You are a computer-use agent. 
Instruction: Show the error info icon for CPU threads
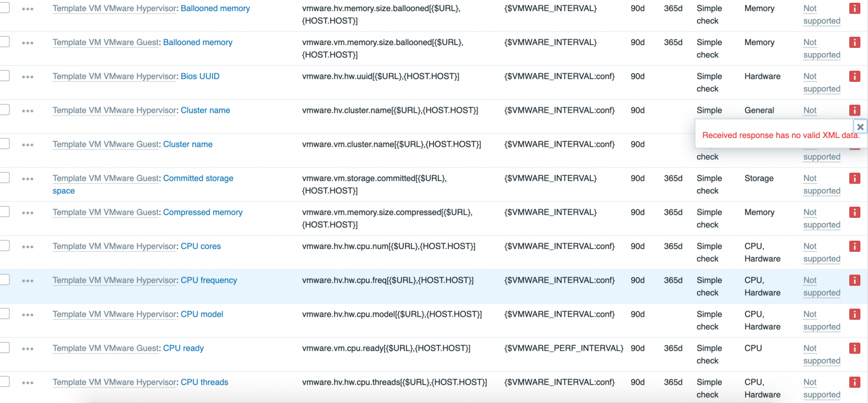[855, 382]
